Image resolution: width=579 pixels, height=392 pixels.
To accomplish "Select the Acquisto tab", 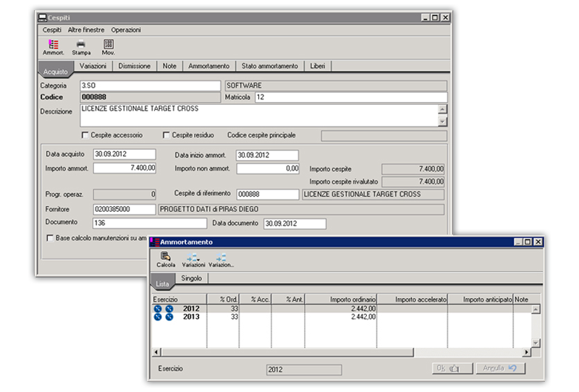I will click(56, 71).
